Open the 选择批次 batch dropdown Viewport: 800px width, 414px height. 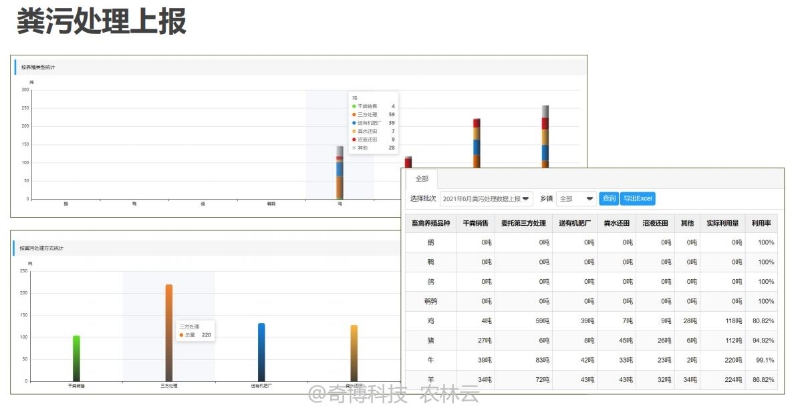pos(487,199)
